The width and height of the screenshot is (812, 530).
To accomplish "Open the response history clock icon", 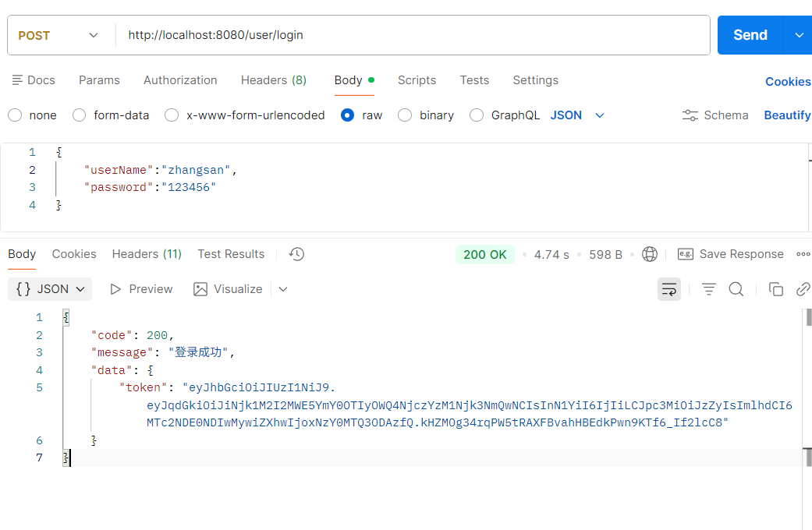I will (x=296, y=254).
